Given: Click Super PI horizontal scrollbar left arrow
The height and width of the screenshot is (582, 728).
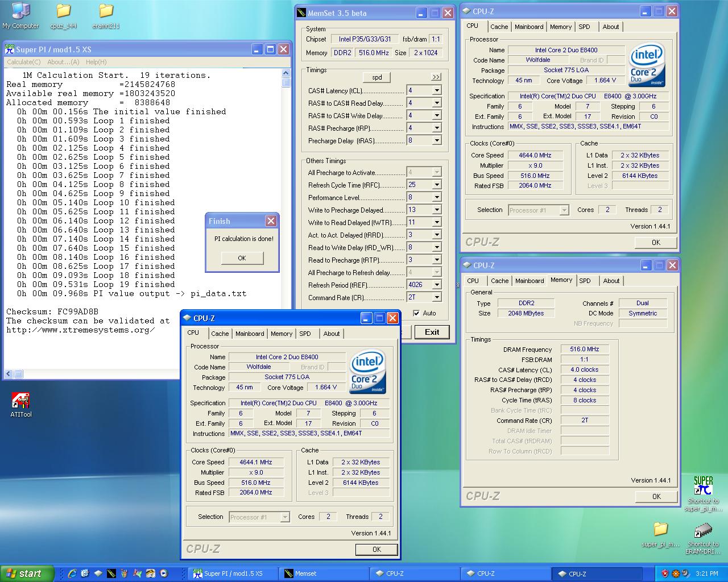Looking at the screenshot, I should [9, 374].
